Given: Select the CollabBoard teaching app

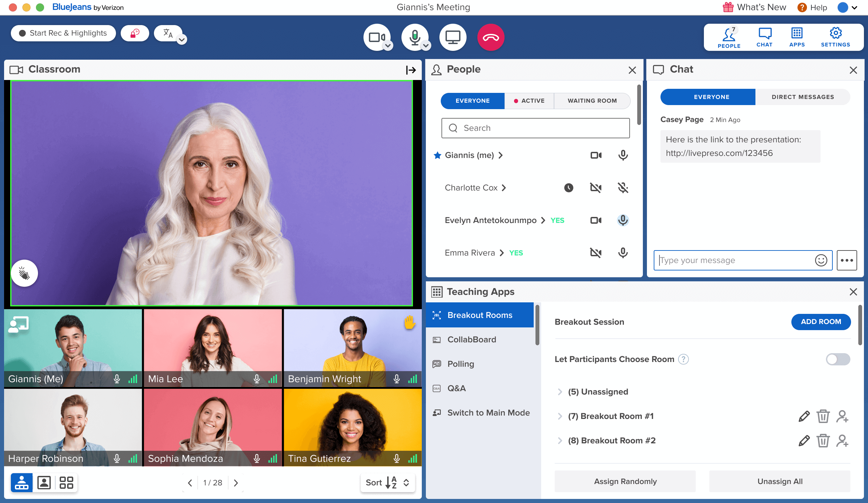Looking at the screenshot, I should tap(472, 340).
